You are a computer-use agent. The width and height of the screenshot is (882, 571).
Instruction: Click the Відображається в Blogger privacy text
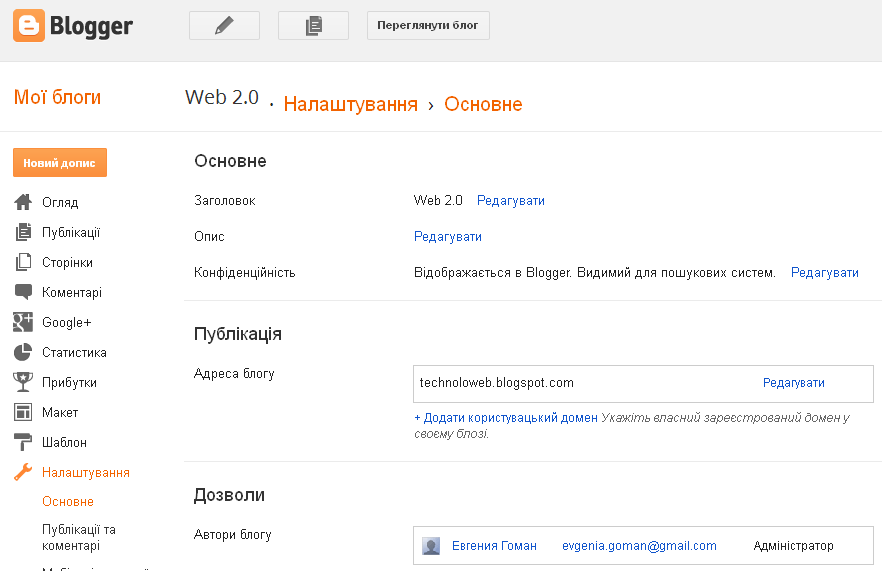pos(595,273)
